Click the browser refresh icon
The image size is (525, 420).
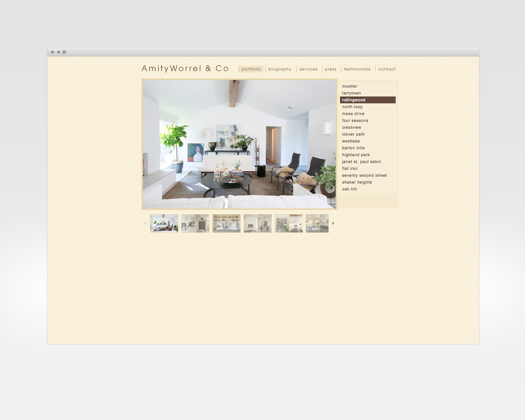click(65, 52)
